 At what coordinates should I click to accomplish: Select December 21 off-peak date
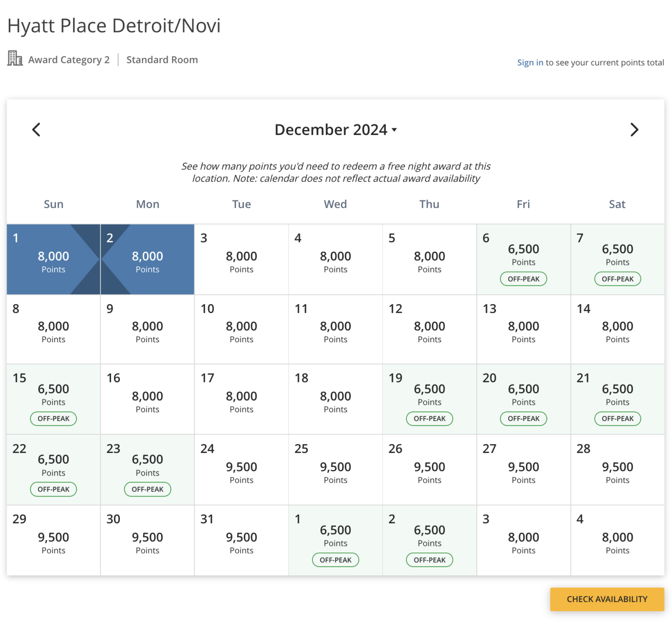pyautogui.click(x=617, y=399)
